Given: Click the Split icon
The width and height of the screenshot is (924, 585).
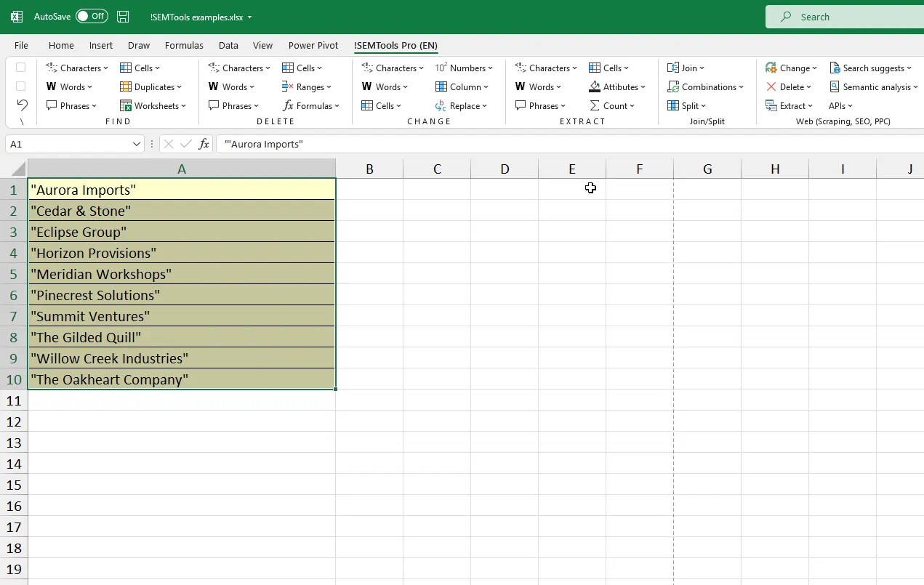Looking at the screenshot, I should pos(673,105).
